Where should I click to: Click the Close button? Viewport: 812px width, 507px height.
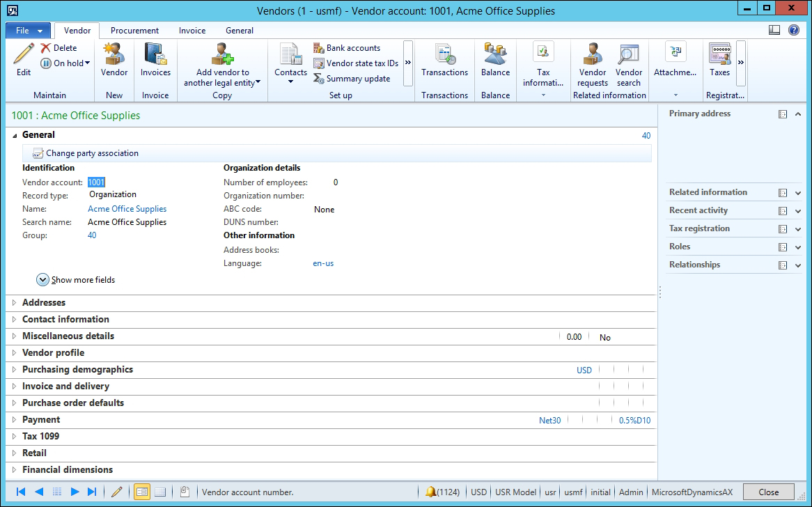pos(769,492)
